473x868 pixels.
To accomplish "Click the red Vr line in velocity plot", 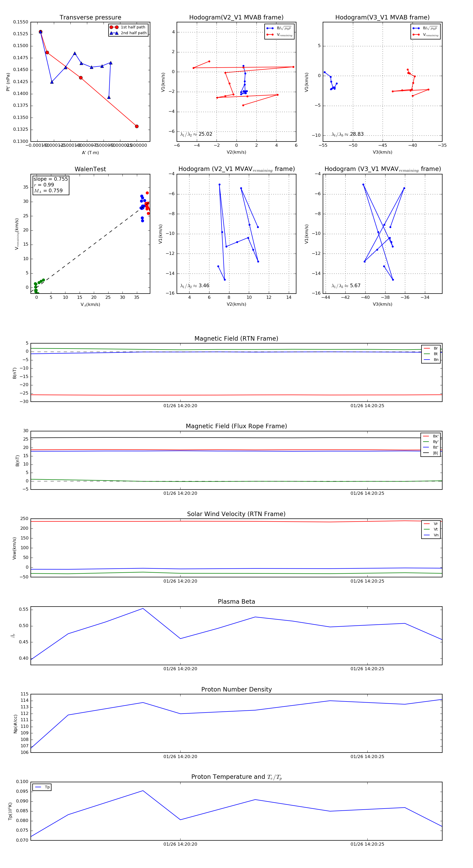I will (236, 521).
